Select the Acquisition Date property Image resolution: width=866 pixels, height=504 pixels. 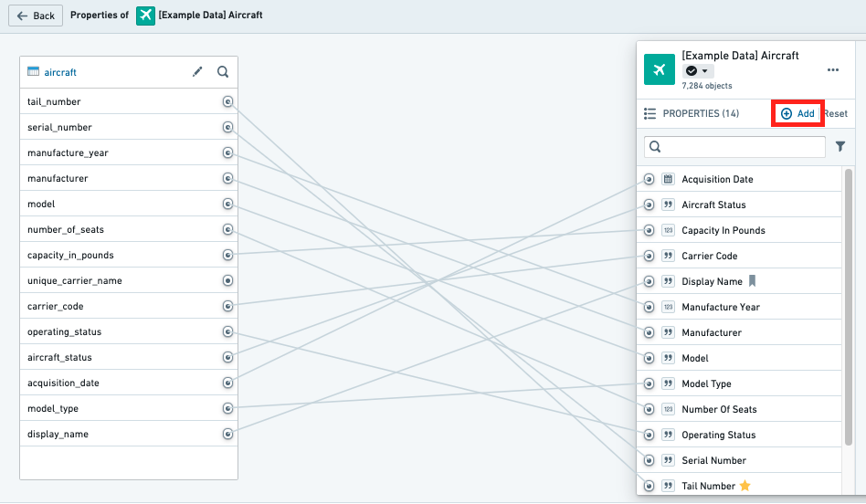(x=739, y=179)
